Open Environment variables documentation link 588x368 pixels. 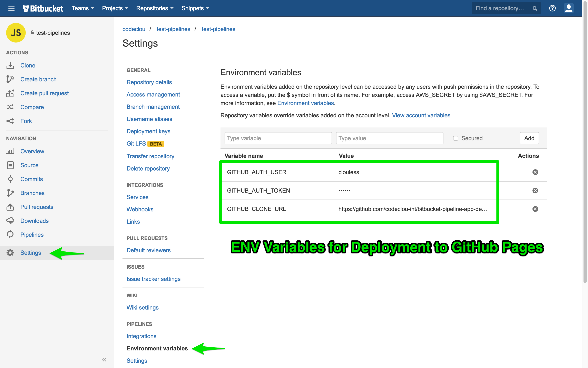click(305, 103)
